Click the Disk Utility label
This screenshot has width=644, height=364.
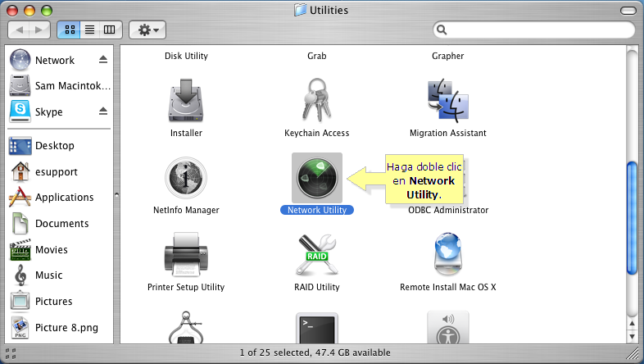[x=186, y=56]
